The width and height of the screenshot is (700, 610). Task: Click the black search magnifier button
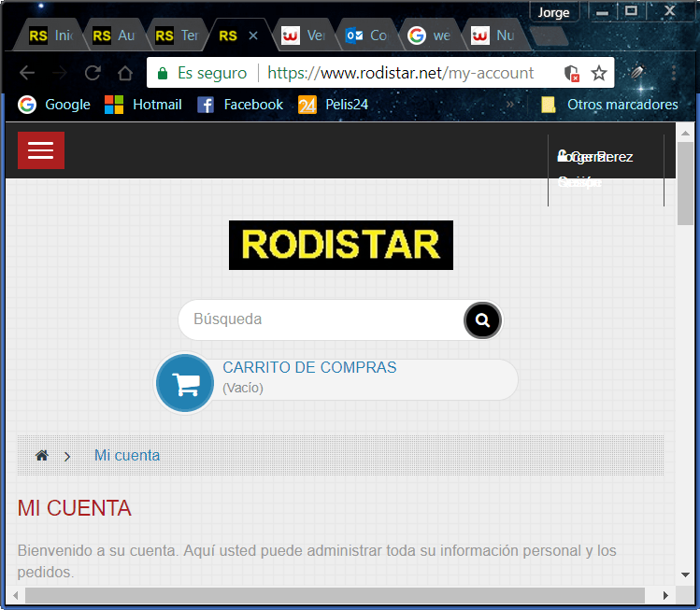pyautogui.click(x=482, y=320)
